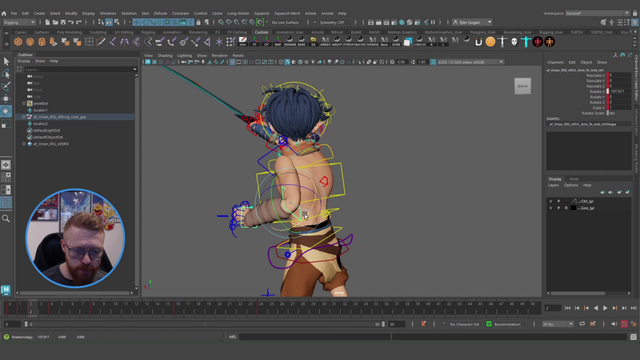Open Channels menu in Channel Box
This screenshot has width=640, height=360.
[x=556, y=62]
